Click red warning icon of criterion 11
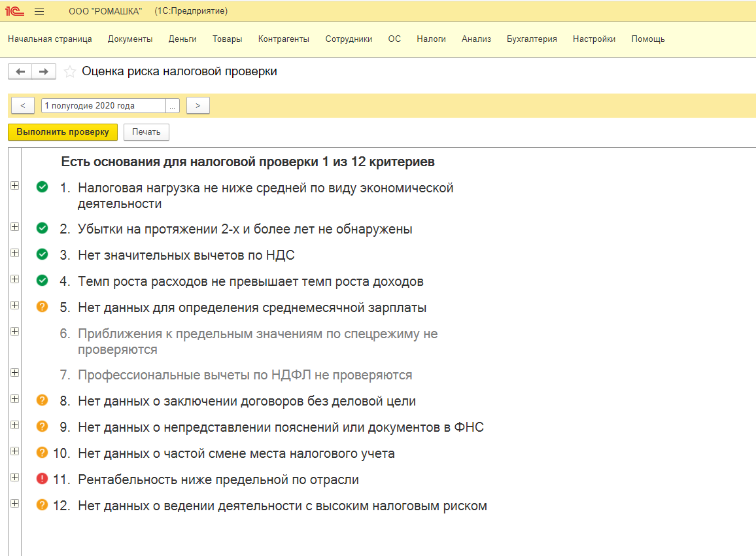 (x=43, y=478)
